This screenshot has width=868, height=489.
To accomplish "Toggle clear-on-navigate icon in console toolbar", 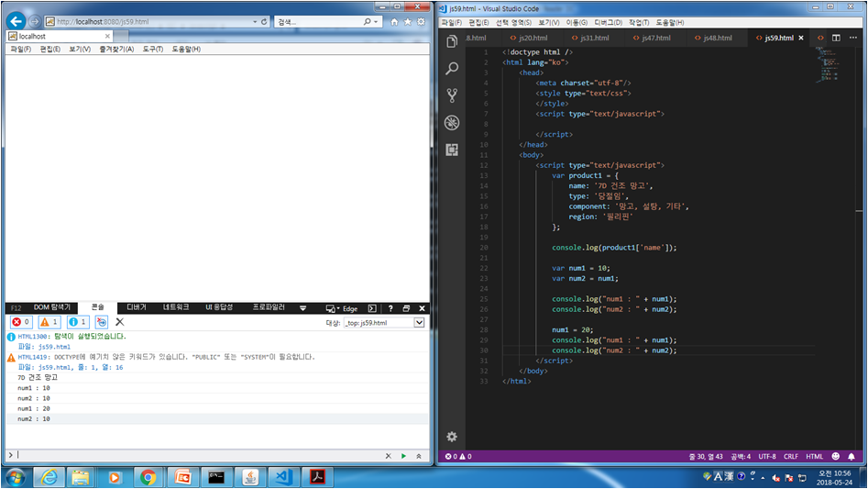I will 102,322.
